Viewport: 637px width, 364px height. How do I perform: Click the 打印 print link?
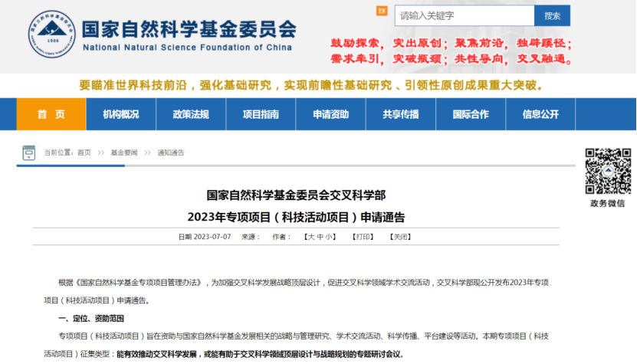click(363, 238)
